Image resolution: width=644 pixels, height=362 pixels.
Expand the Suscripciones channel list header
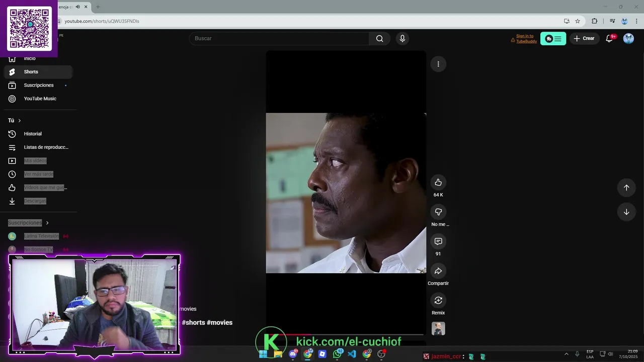28,223
